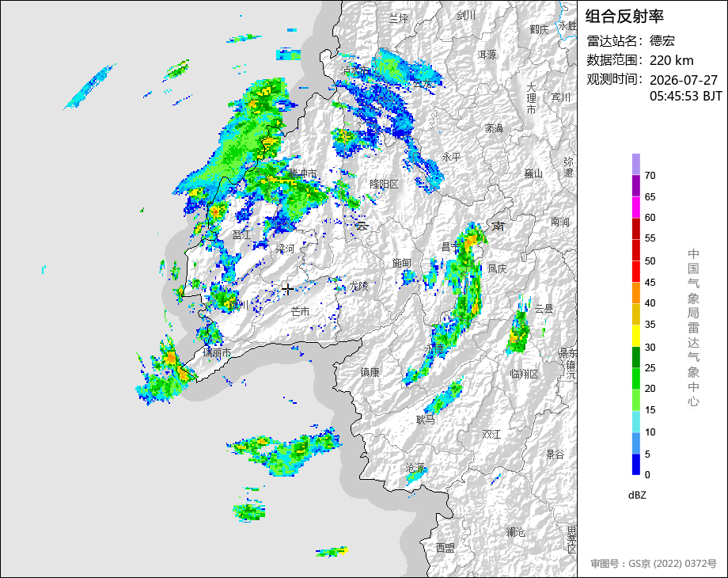Click the 临翔区 label

click(524, 374)
